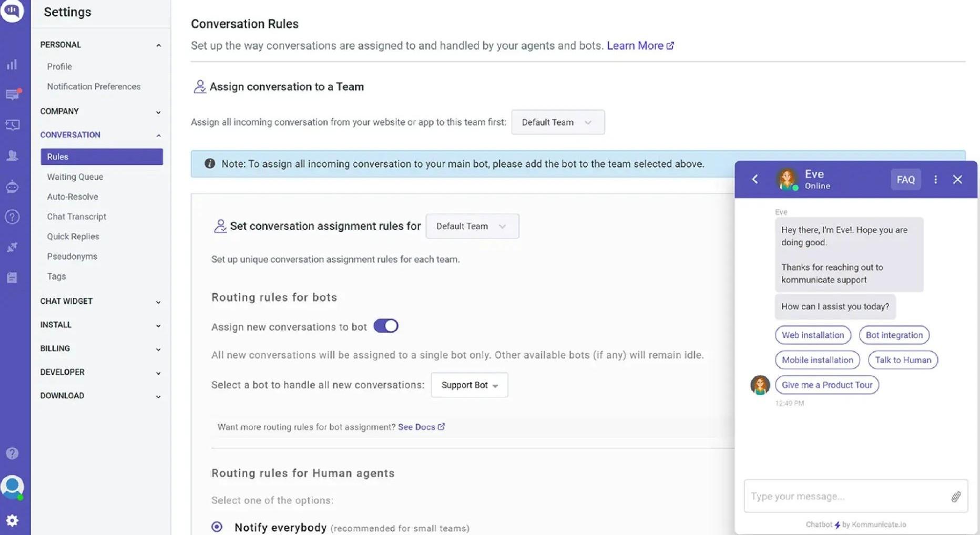
Task: Open the screen/chat monitor sidebar icon
Action: [x=12, y=125]
